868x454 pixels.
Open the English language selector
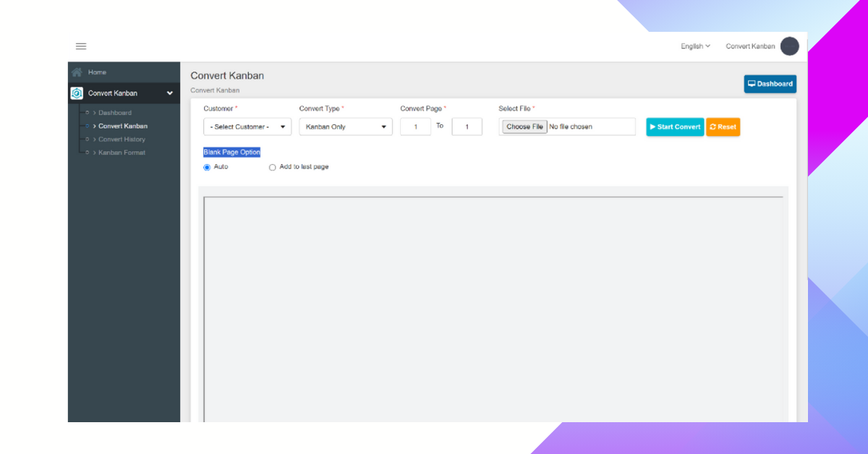(695, 46)
